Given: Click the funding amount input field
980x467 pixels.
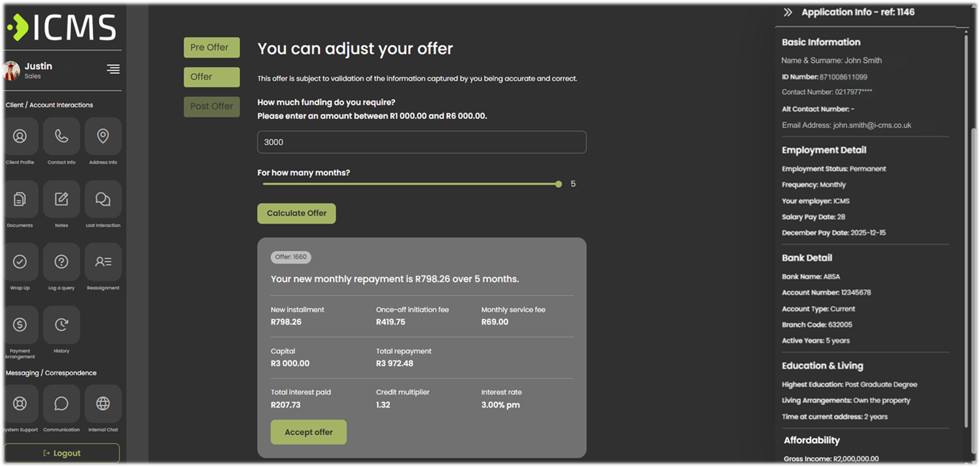Looking at the screenshot, I should (x=421, y=143).
